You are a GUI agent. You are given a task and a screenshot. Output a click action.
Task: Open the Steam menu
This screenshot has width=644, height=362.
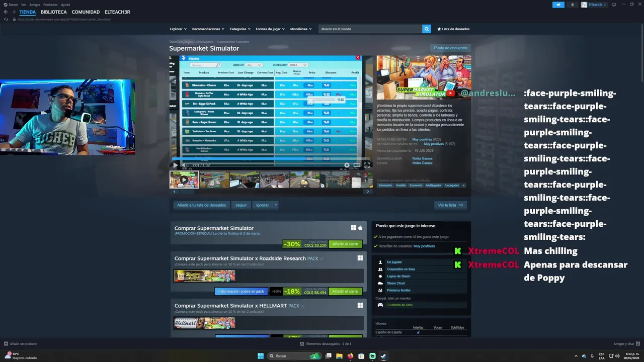[11, 5]
